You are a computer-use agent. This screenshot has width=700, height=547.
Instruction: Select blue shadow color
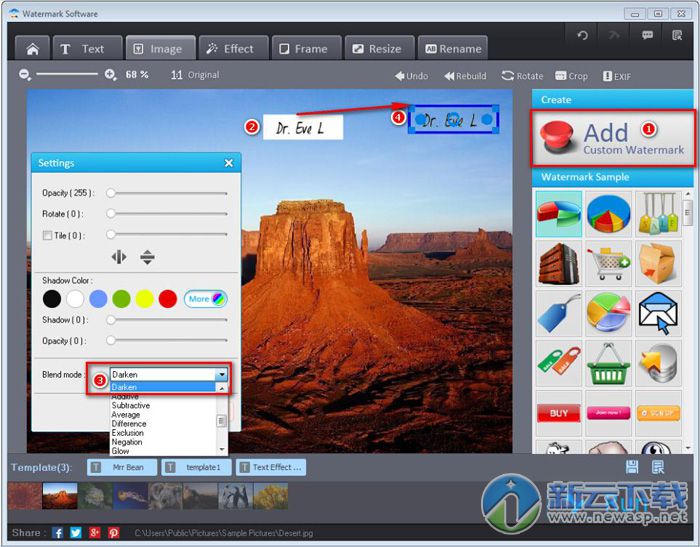click(x=98, y=299)
